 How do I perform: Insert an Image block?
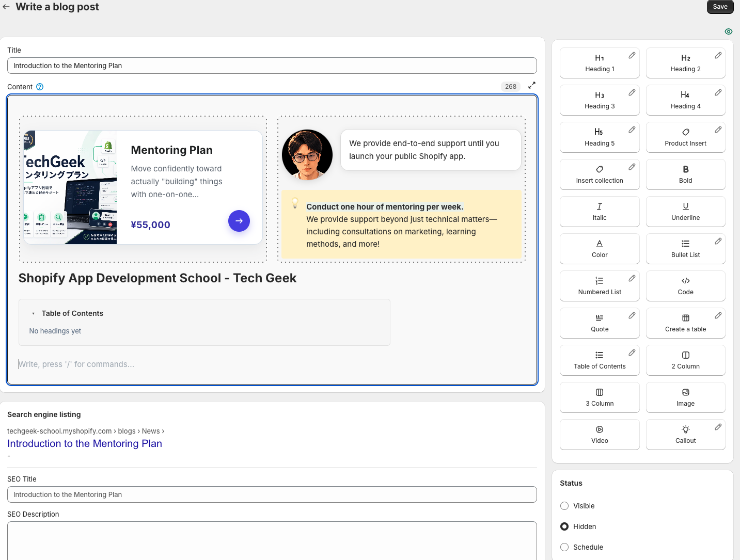686,397
